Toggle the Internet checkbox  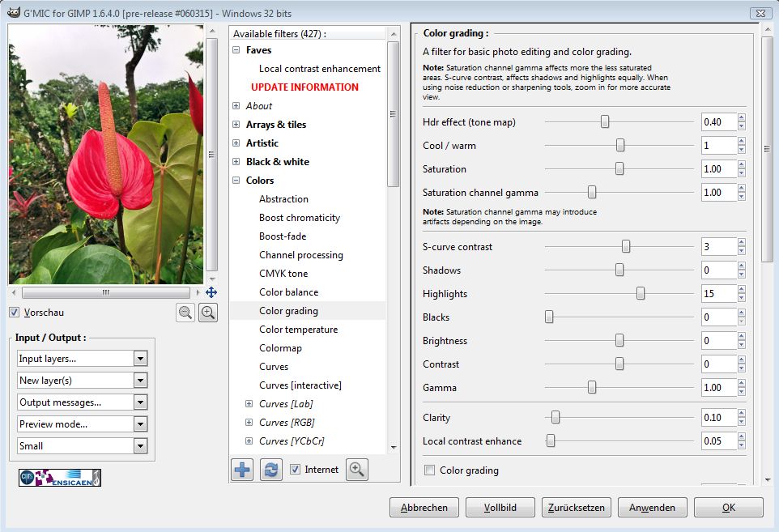point(295,470)
